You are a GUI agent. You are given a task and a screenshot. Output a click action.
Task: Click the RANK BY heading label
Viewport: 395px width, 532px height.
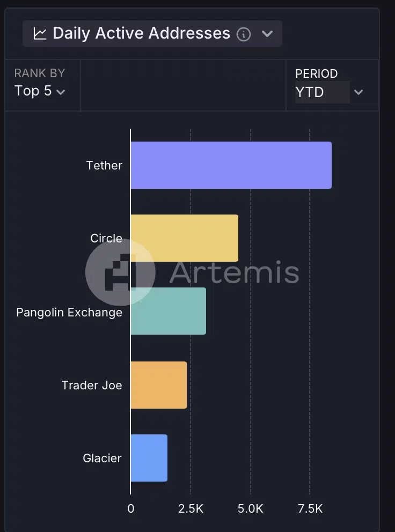tap(39, 73)
